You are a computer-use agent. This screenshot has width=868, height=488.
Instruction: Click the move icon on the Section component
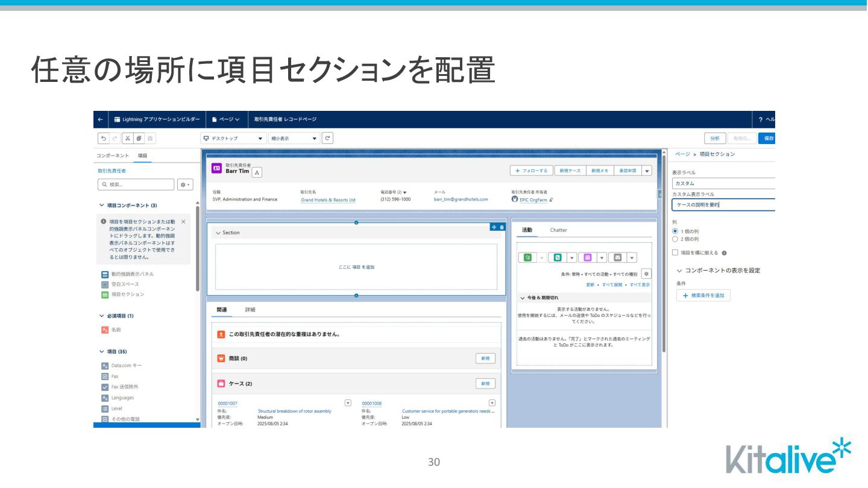[494, 227]
